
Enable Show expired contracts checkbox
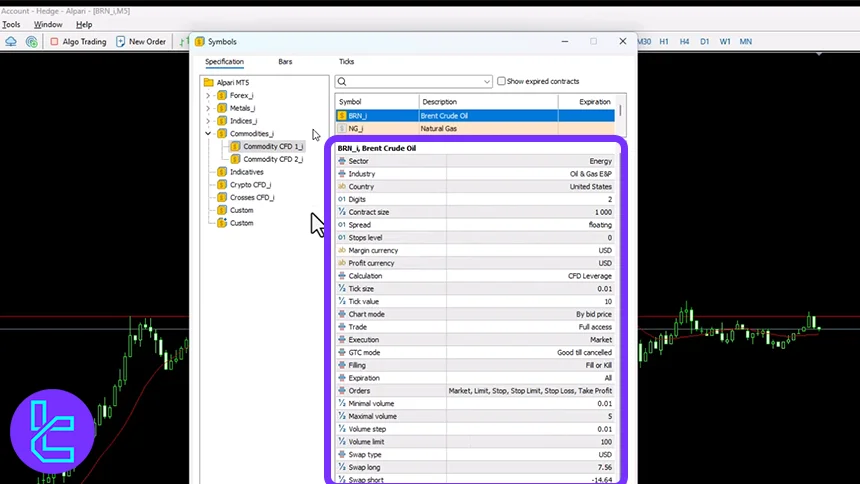pos(502,82)
